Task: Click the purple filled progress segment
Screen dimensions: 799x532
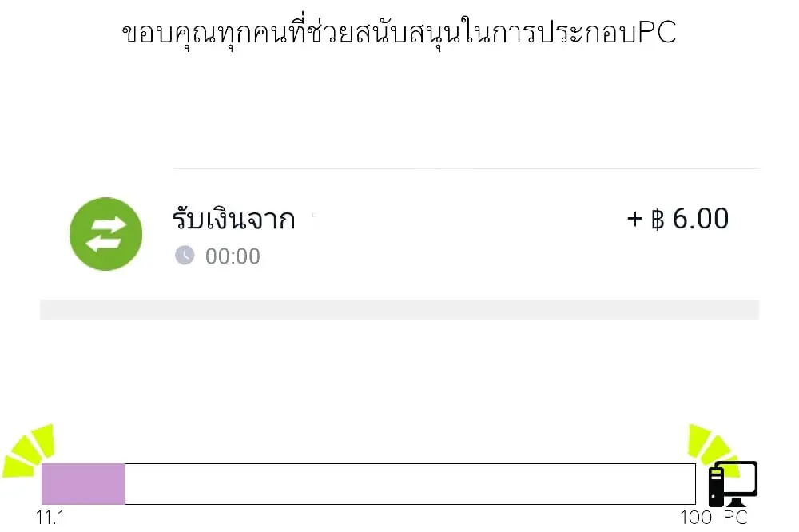Action: click(83, 484)
